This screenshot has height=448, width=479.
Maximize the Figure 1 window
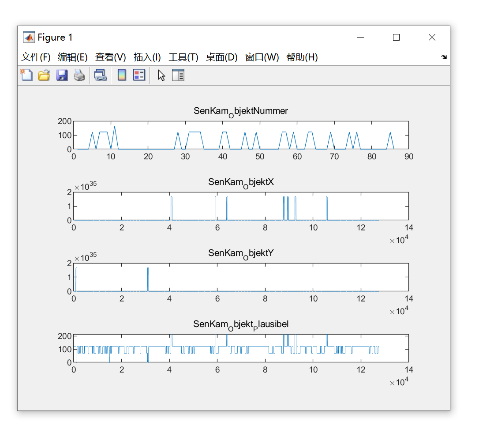coord(396,38)
